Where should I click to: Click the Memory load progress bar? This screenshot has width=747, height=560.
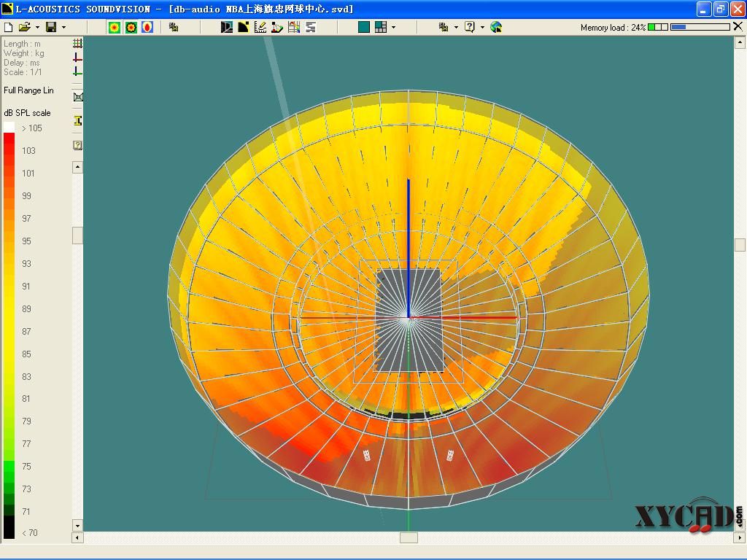700,27
